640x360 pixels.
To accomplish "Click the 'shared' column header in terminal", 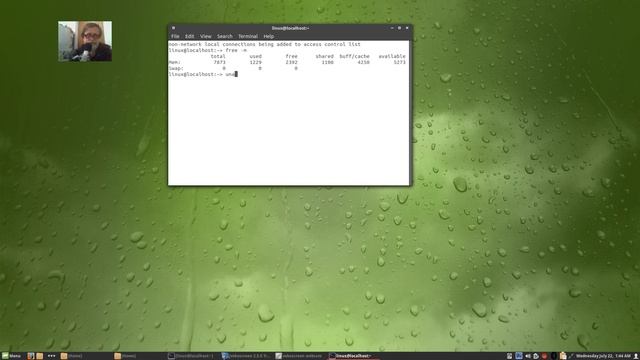I will point(324,56).
